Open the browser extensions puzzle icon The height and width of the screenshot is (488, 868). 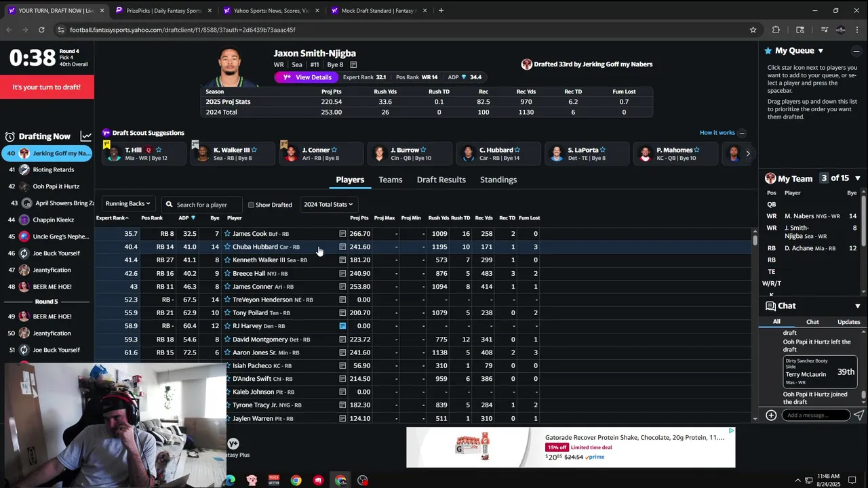point(776,30)
